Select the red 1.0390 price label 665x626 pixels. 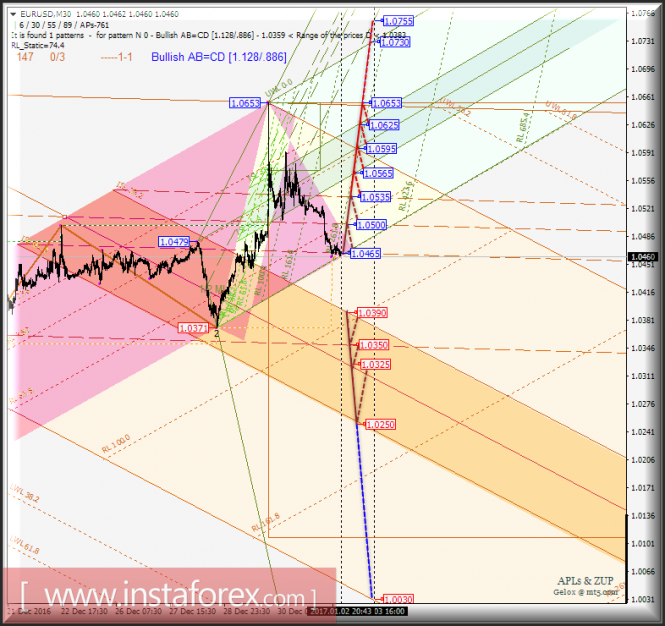tap(372, 313)
